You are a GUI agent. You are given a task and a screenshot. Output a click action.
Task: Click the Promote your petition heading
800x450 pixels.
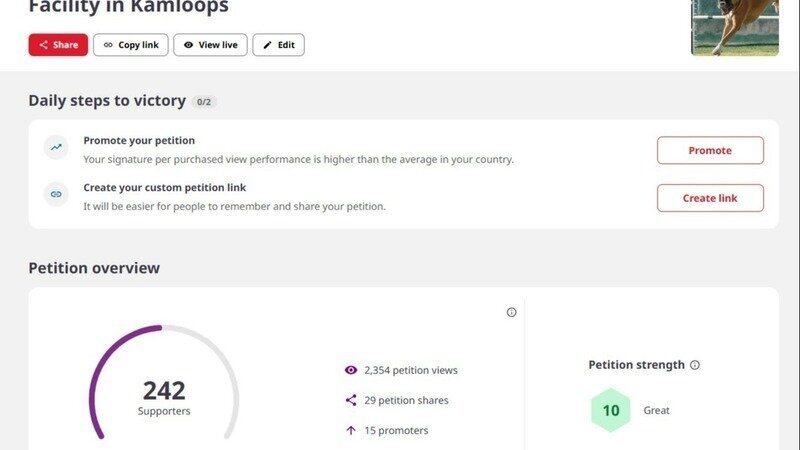click(x=139, y=141)
